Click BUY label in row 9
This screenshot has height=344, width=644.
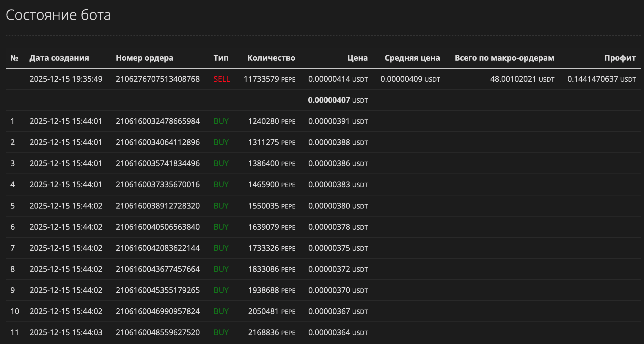(221, 290)
